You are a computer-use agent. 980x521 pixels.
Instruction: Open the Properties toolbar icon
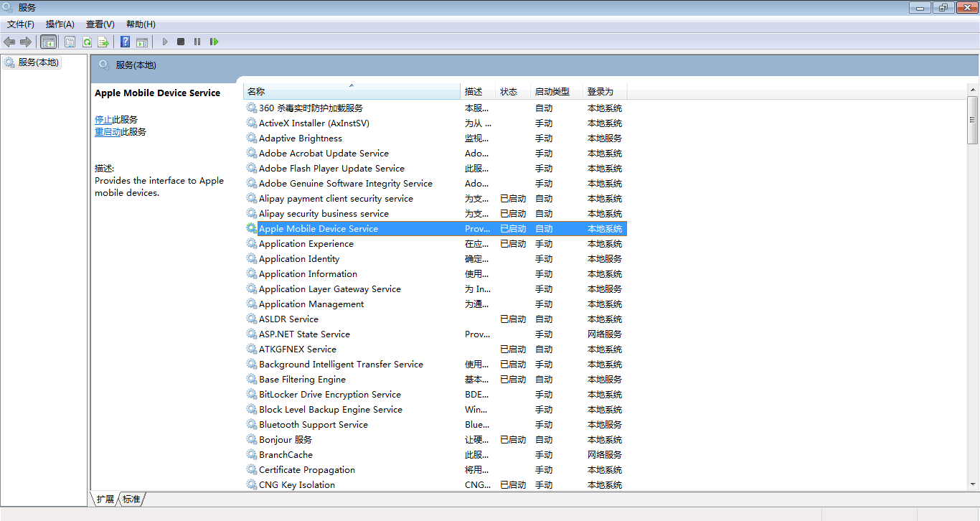pyautogui.click(x=70, y=42)
